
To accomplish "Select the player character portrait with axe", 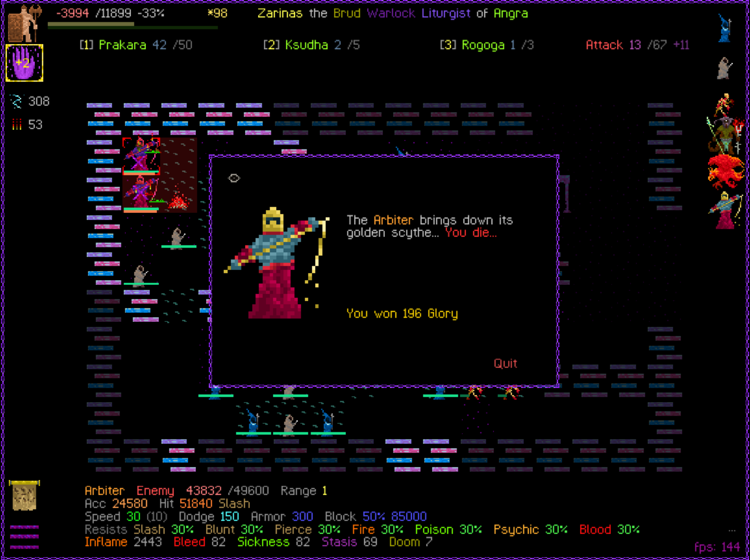I will (24, 24).
